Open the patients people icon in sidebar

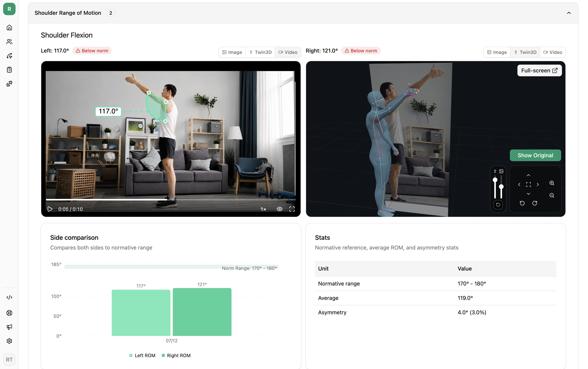tap(9, 42)
